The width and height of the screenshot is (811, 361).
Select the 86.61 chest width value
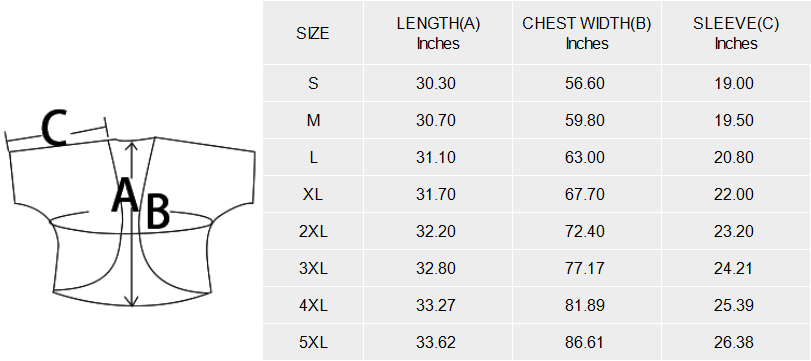tap(585, 342)
